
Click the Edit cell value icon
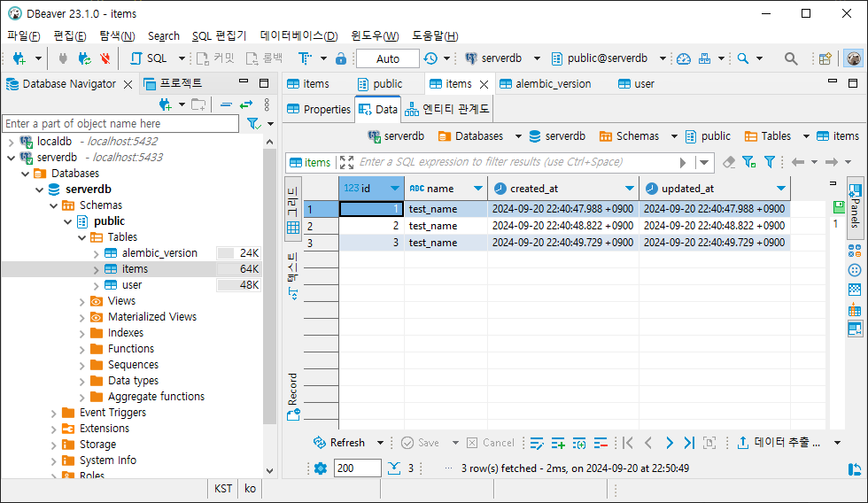pos(537,443)
